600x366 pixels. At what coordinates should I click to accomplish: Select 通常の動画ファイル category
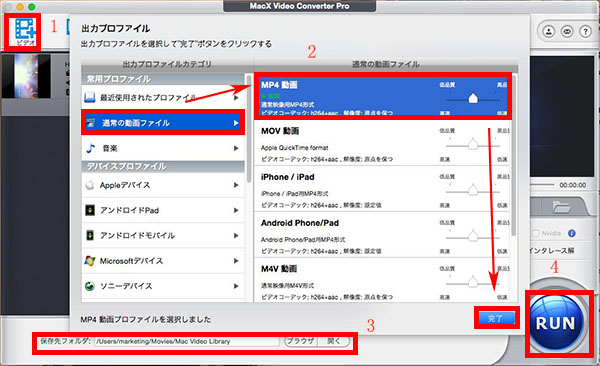pos(163,123)
